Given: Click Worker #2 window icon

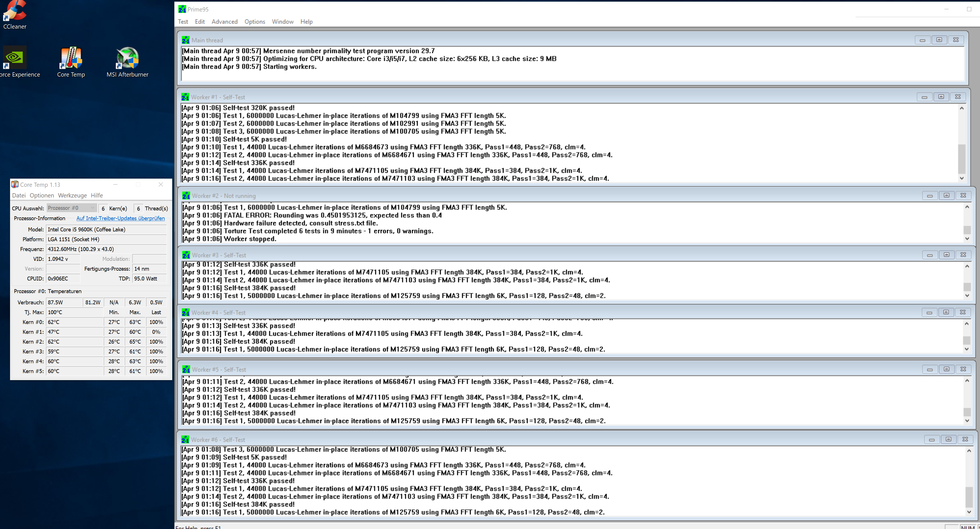Looking at the screenshot, I should coord(186,196).
